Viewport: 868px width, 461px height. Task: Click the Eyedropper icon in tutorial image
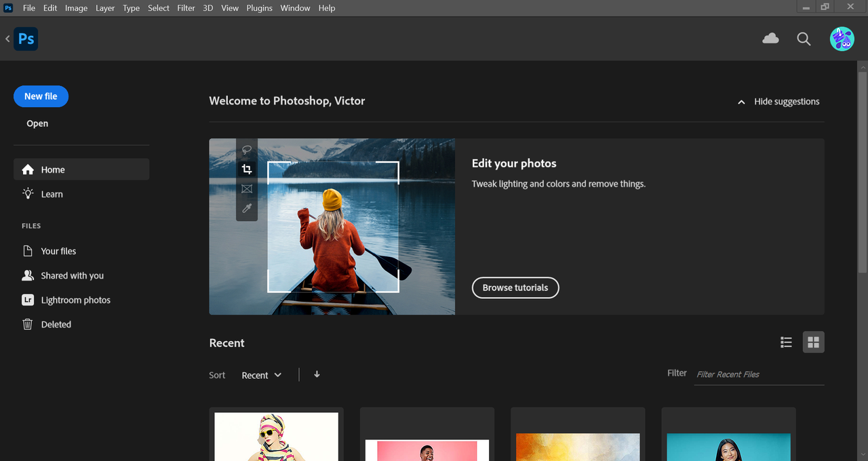247,209
